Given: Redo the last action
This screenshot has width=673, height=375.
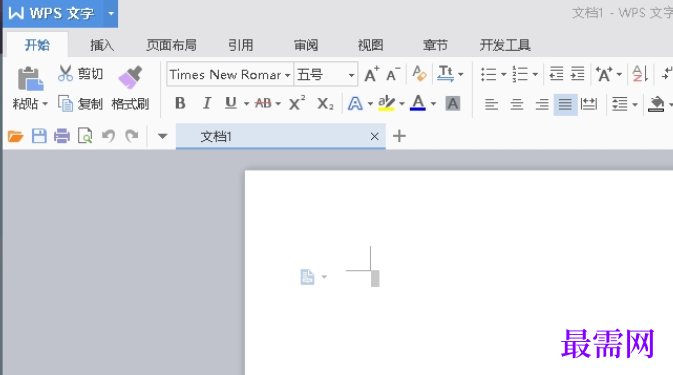Looking at the screenshot, I should [x=132, y=136].
